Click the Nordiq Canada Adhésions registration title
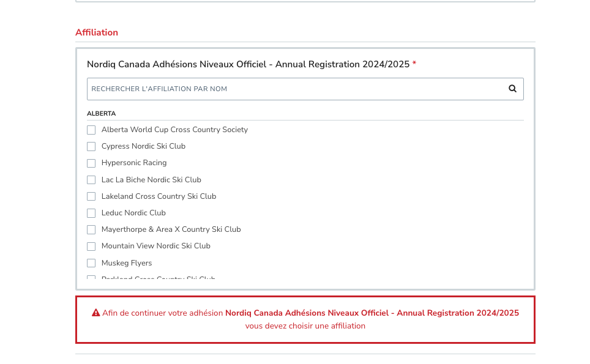 tap(248, 64)
